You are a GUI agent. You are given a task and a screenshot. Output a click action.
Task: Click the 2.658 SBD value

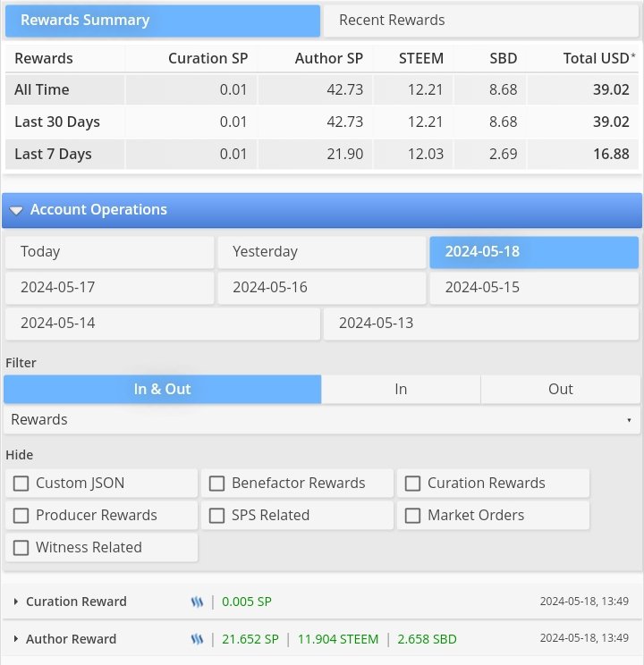pos(427,639)
